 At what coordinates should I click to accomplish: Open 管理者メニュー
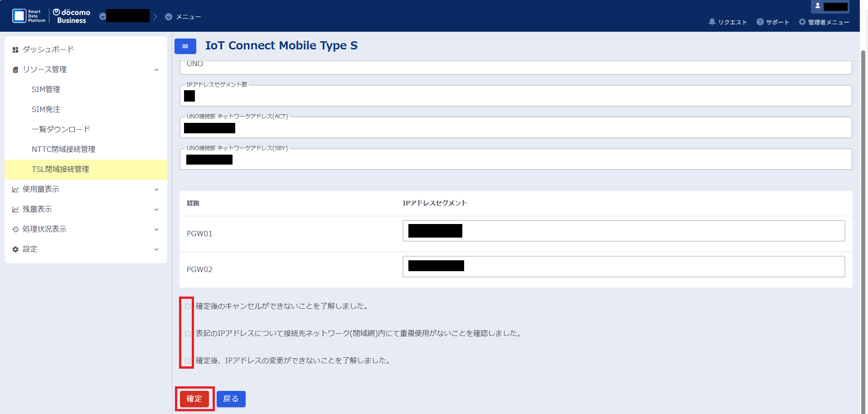pyautogui.click(x=824, y=22)
